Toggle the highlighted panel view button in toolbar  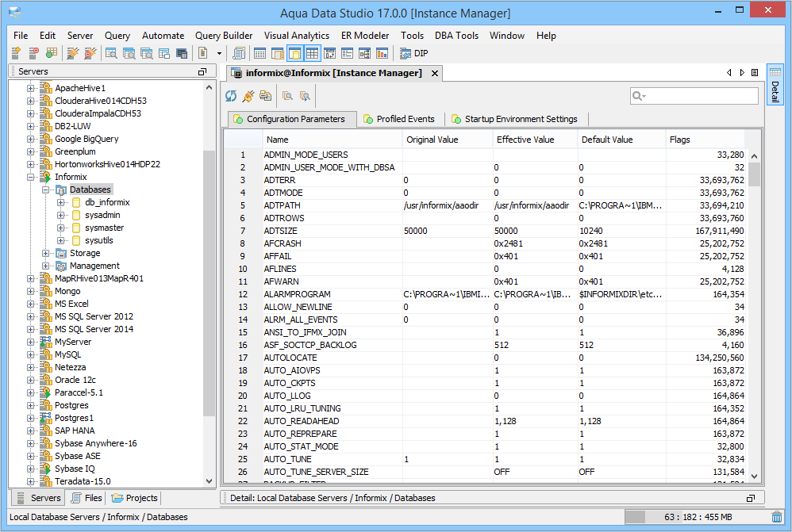[294, 54]
